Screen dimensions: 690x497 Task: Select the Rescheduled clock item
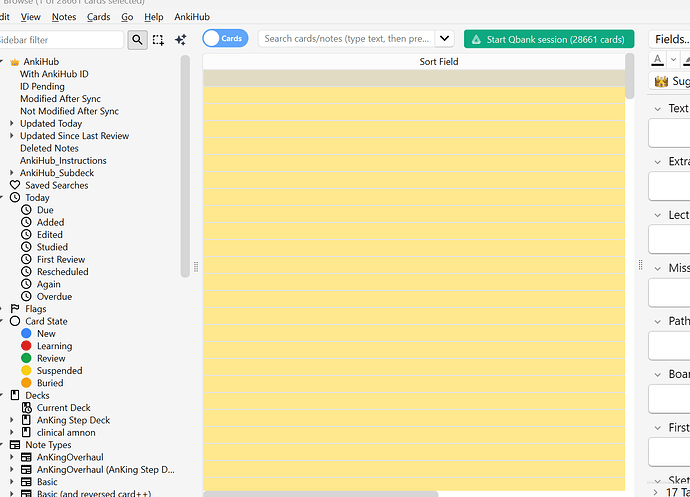click(x=26, y=272)
